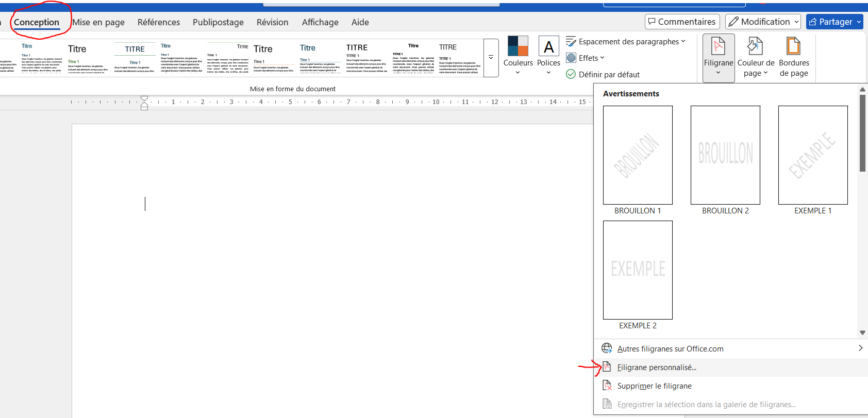Apply the all-caps TITRE style set beside the gallery arrow
This screenshot has width=868, height=418.
click(x=459, y=58)
